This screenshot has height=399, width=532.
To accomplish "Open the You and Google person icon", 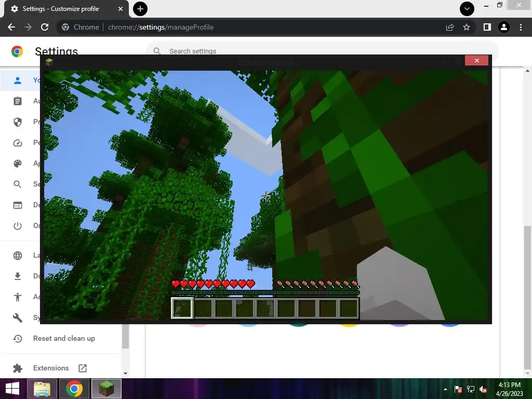I will (18, 81).
